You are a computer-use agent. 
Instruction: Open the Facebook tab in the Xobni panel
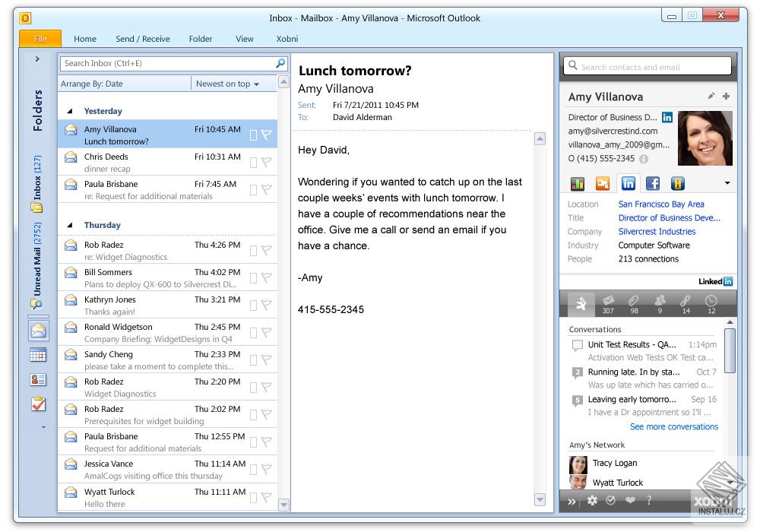click(x=654, y=183)
